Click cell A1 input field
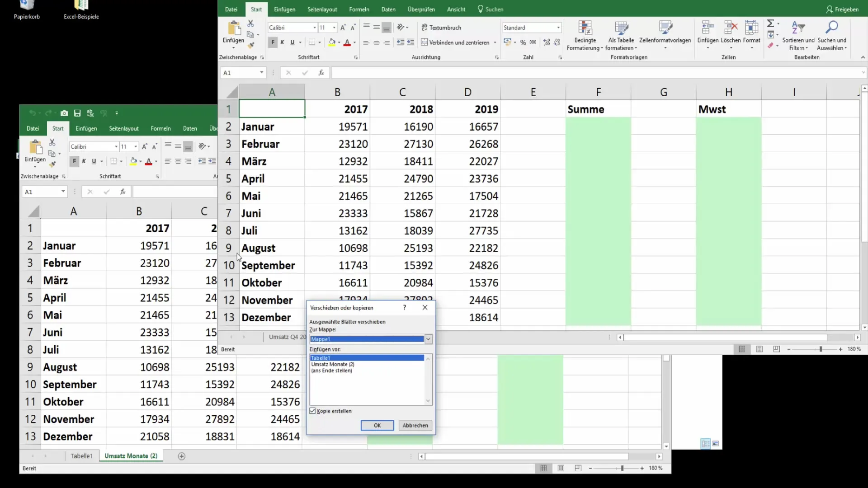The image size is (868, 488). (271, 108)
